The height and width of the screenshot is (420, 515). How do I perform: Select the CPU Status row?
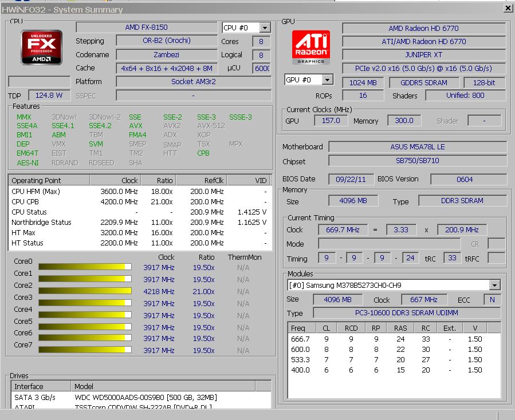coord(140,212)
